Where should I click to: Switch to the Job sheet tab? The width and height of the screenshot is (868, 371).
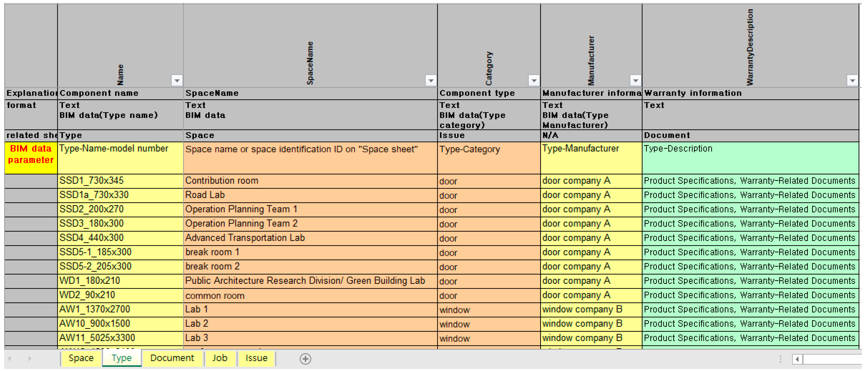click(220, 358)
